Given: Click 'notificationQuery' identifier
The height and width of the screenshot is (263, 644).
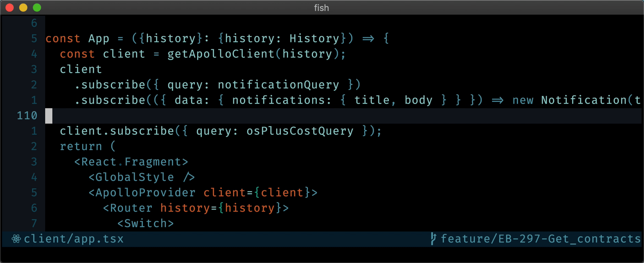Looking at the screenshot, I should coord(278,85).
